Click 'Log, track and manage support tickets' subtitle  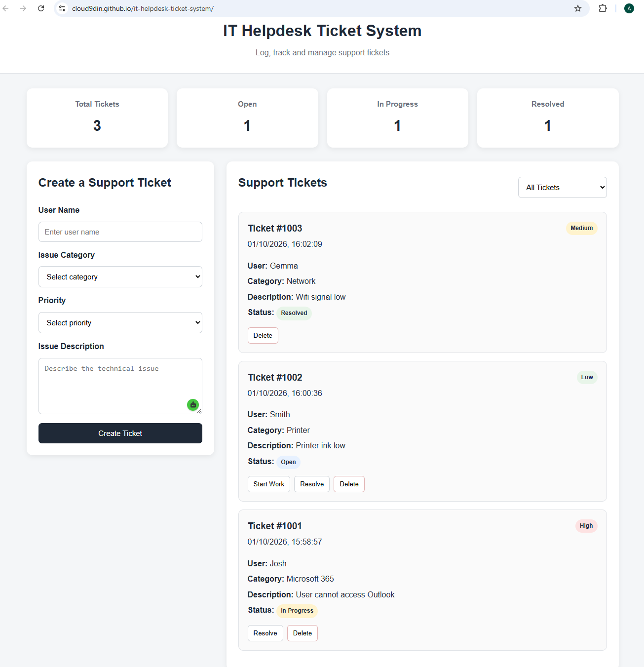(322, 52)
